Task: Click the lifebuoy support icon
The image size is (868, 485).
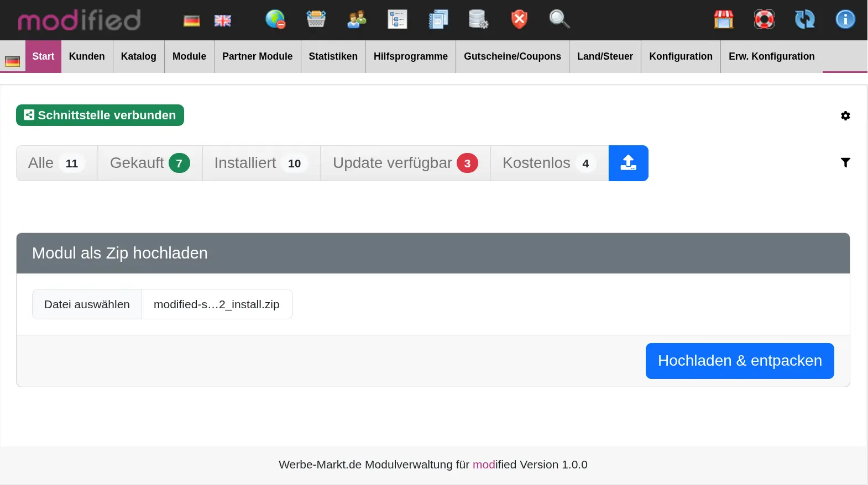Action: click(764, 19)
